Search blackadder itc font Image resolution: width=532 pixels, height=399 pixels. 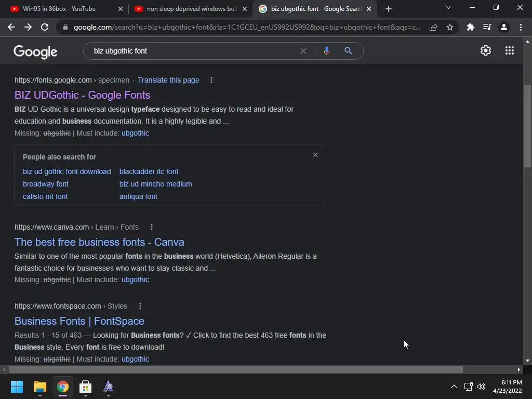click(x=149, y=171)
